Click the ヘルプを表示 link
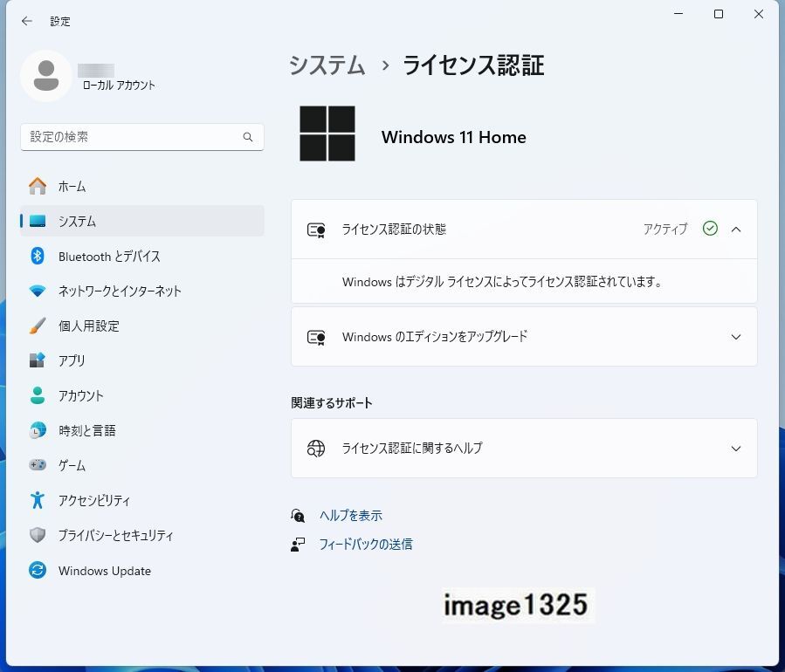Viewport: 785px width, 672px height. click(x=351, y=516)
